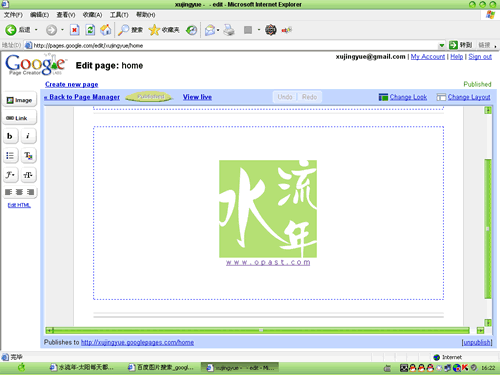Click Create new page link
This screenshot has height=375, width=500.
72,84
